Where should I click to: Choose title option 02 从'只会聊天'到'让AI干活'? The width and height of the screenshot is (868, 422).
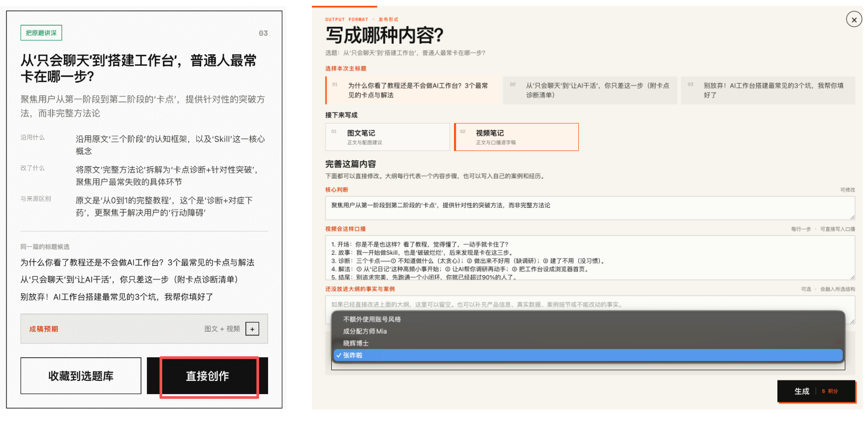pyautogui.click(x=590, y=90)
